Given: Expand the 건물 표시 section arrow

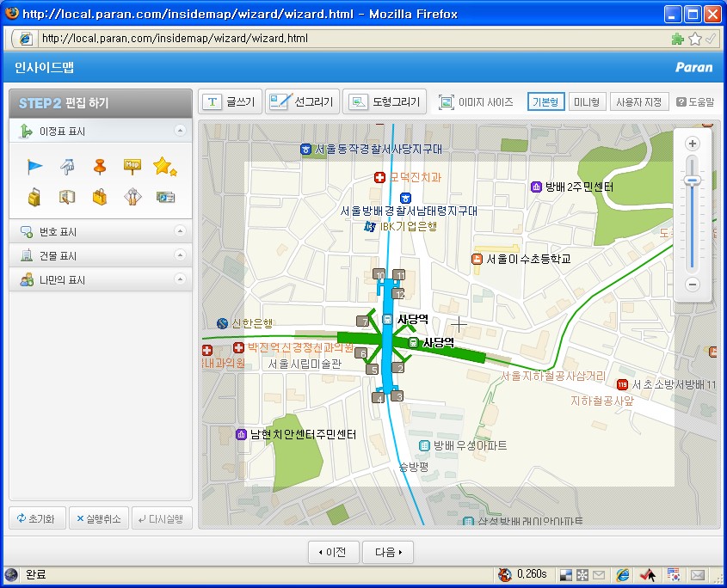Looking at the screenshot, I should tap(181, 254).
